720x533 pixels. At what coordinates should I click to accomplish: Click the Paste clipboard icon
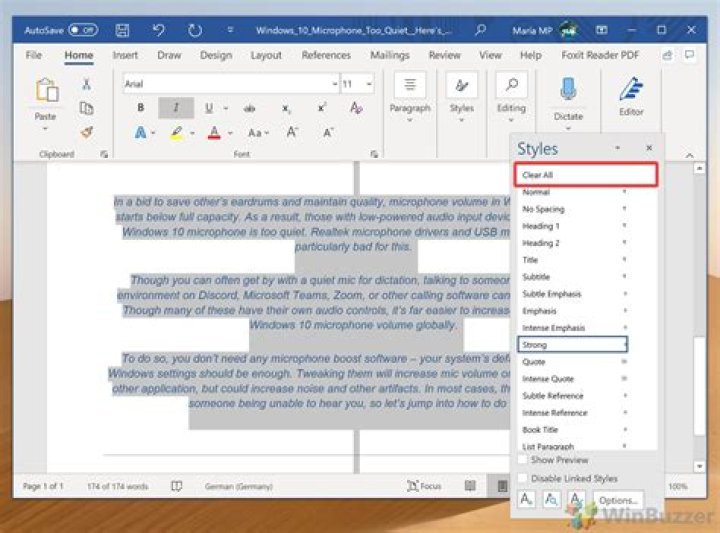click(x=46, y=90)
